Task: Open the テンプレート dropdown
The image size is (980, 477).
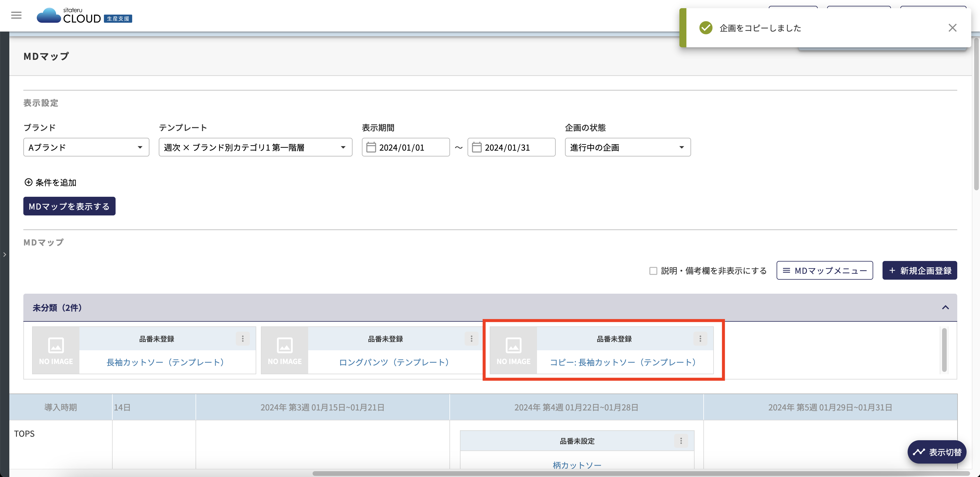Action: click(x=255, y=147)
